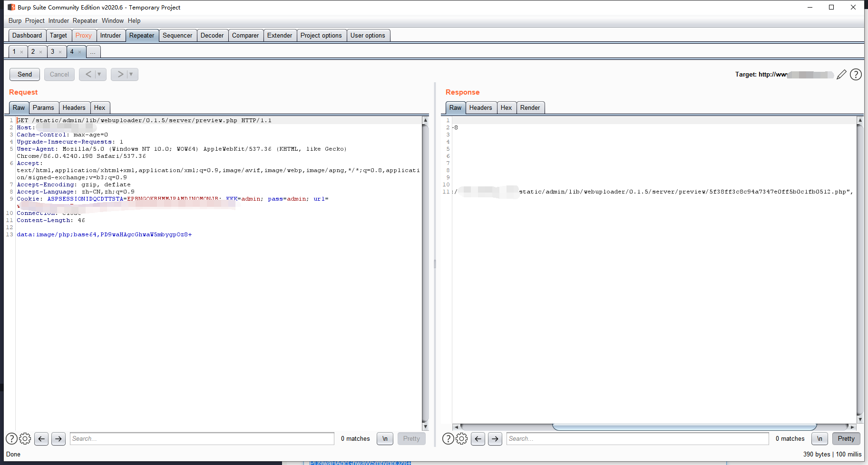Image resolution: width=868 pixels, height=465 pixels.
Task: Click the Cancel button
Action: 59,74
